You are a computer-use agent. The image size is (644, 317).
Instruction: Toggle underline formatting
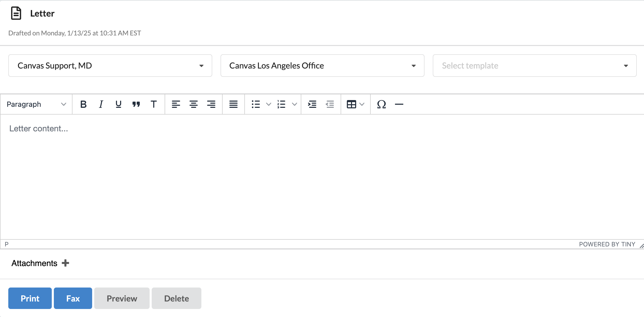[119, 104]
